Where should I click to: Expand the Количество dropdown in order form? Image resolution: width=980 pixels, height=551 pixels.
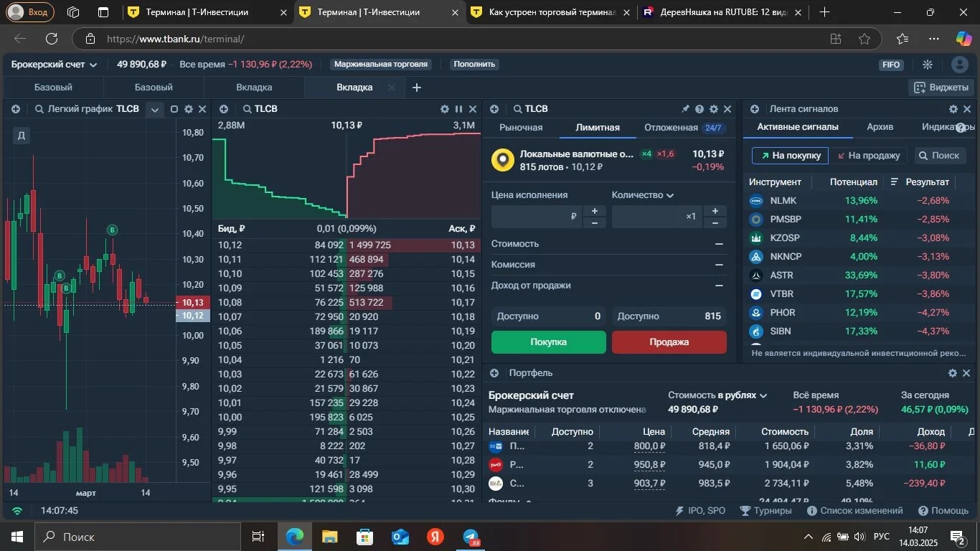643,195
